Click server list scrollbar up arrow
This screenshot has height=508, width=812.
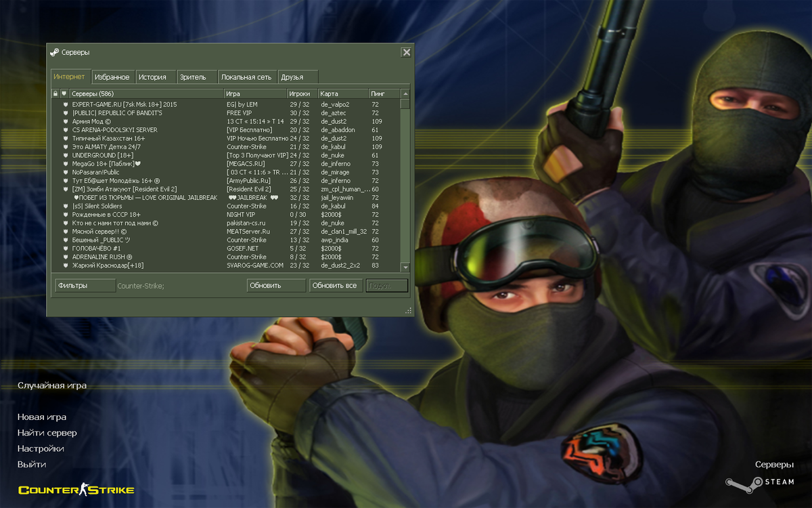[x=405, y=93]
